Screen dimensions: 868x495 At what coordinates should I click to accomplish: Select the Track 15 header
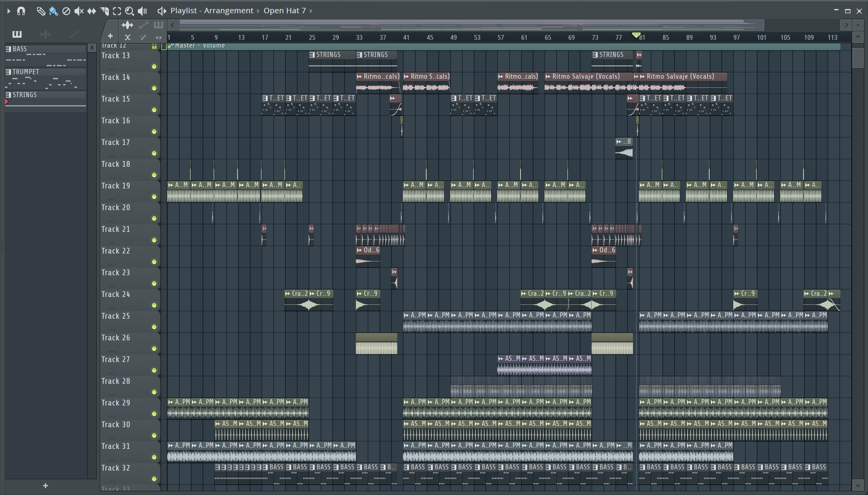[130, 105]
